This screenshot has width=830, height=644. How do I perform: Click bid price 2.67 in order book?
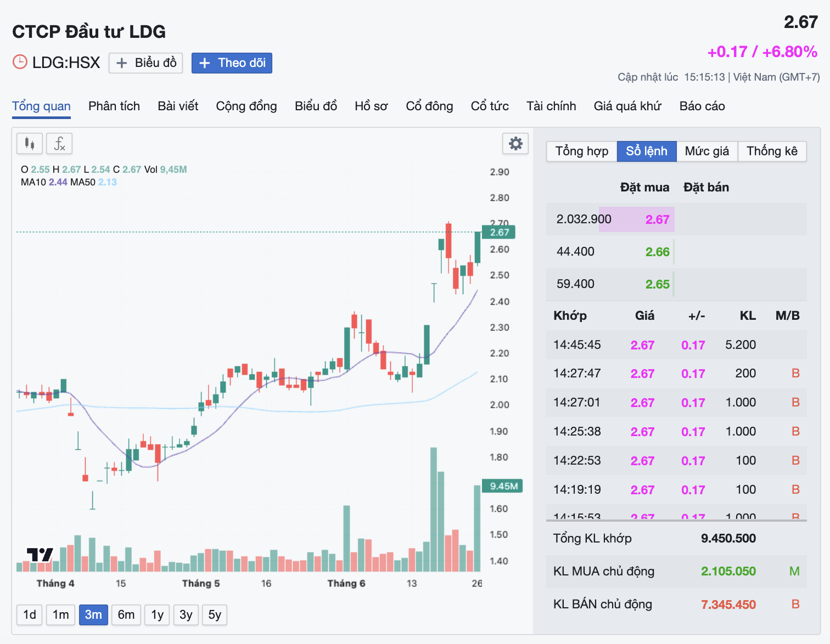click(x=657, y=219)
